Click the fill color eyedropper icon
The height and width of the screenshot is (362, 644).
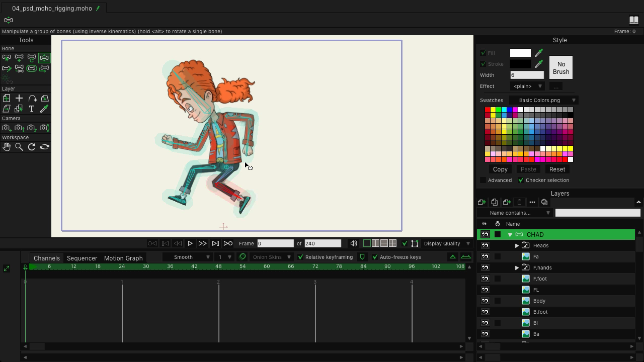539,53
